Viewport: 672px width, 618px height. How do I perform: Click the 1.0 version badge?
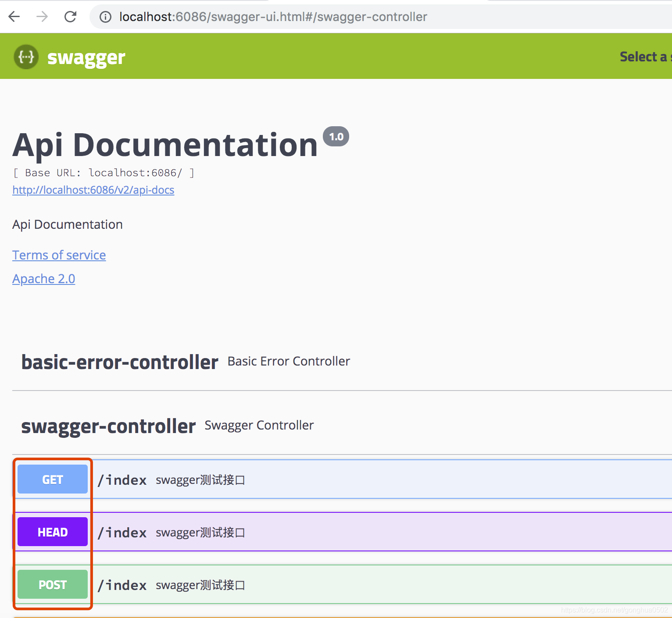pos(336,136)
